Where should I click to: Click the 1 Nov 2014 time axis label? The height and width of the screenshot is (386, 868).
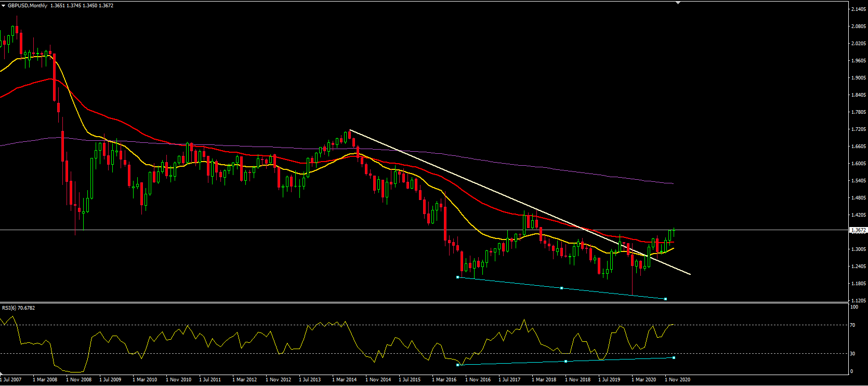pos(378,380)
